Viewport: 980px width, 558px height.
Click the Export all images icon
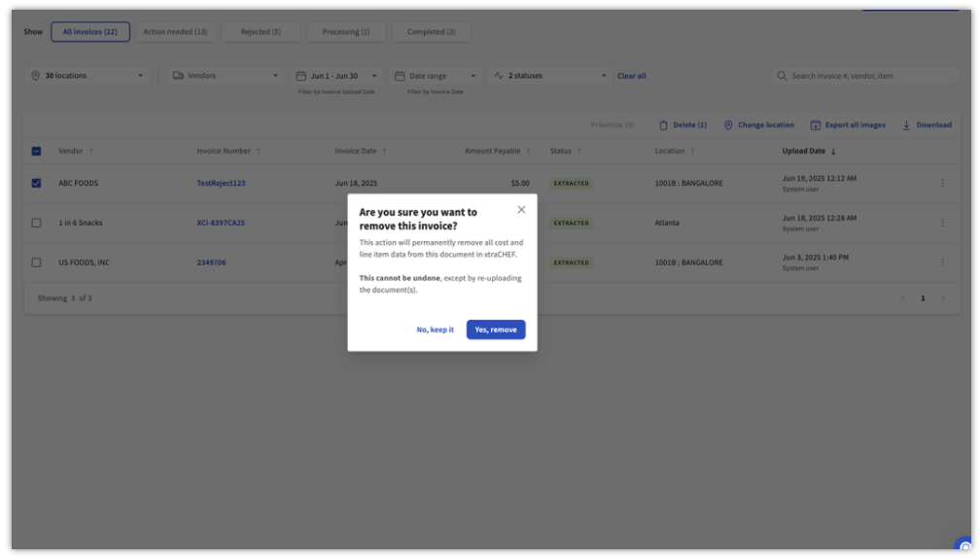[816, 125]
